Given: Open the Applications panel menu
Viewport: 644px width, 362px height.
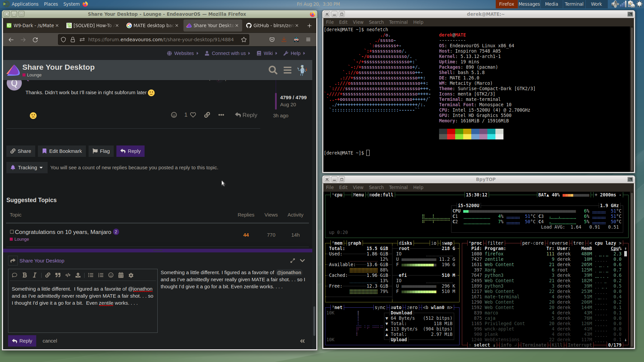Looking at the screenshot, I should (x=25, y=4).
